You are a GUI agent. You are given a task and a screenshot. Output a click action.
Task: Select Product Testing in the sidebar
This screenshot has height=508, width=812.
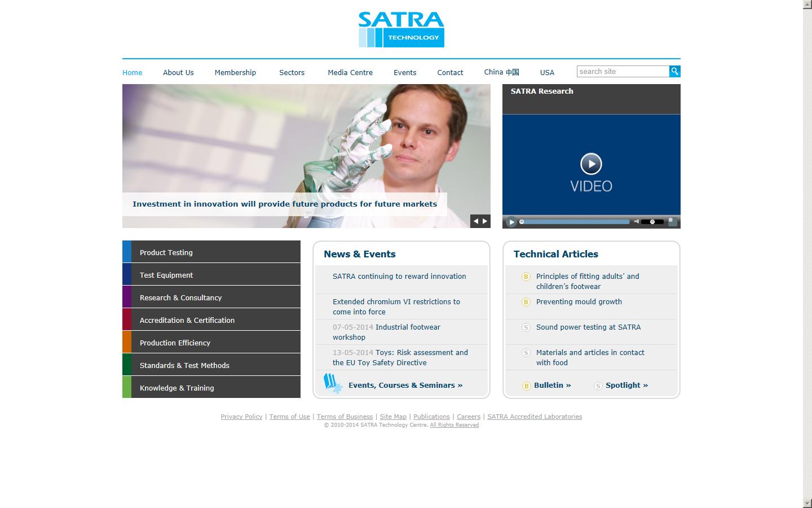pyautogui.click(x=166, y=252)
